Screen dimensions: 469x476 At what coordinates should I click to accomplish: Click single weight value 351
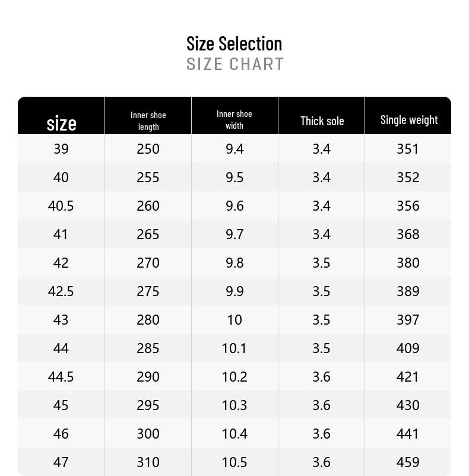click(x=408, y=149)
